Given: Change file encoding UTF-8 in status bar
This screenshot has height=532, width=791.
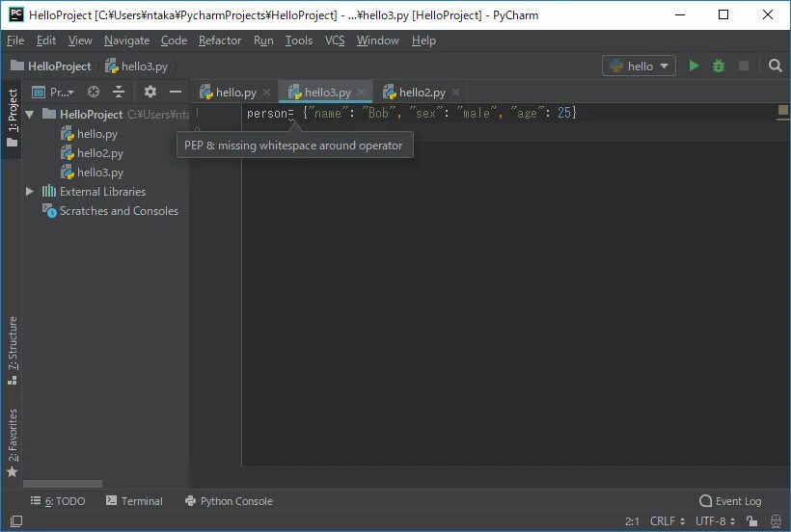Looking at the screenshot, I should tap(715, 520).
